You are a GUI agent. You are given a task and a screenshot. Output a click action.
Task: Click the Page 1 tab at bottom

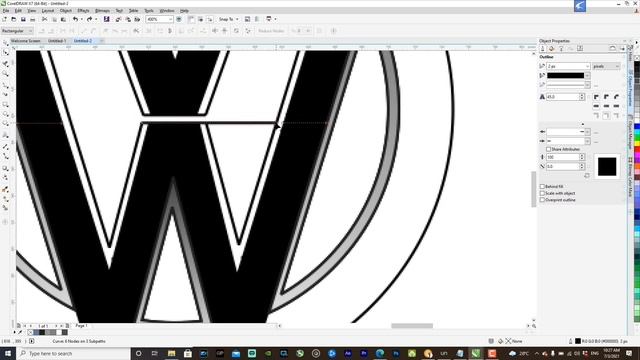click(81, 326)
